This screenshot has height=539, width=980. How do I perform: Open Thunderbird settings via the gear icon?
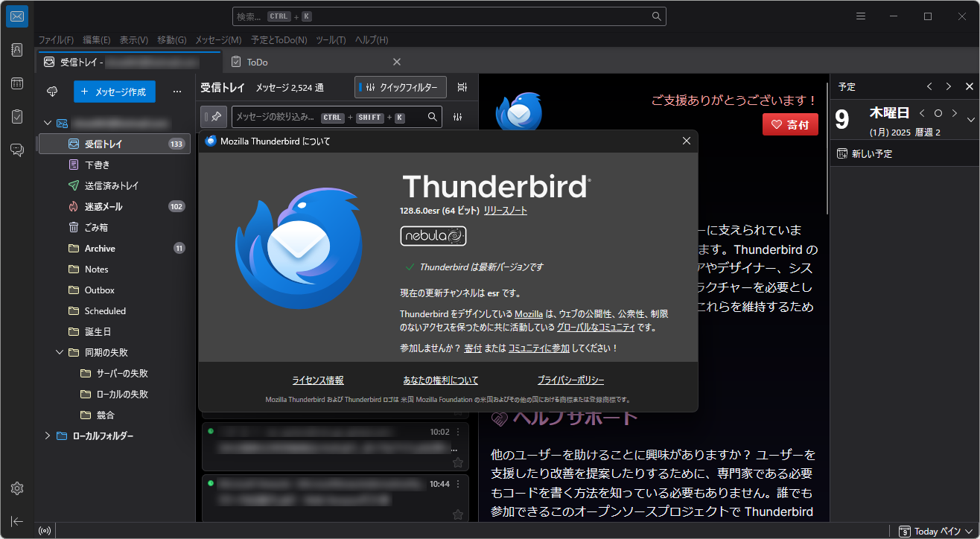click(x=16, y=488)
